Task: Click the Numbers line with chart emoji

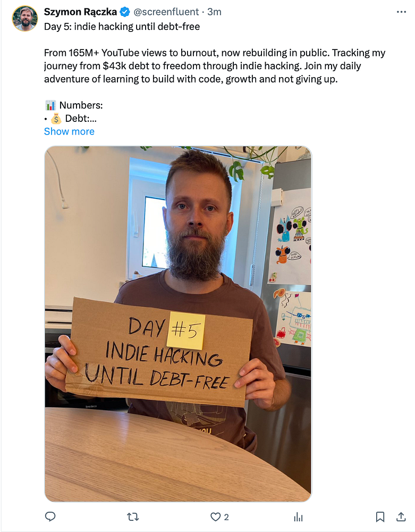Action: click(73, 105)
